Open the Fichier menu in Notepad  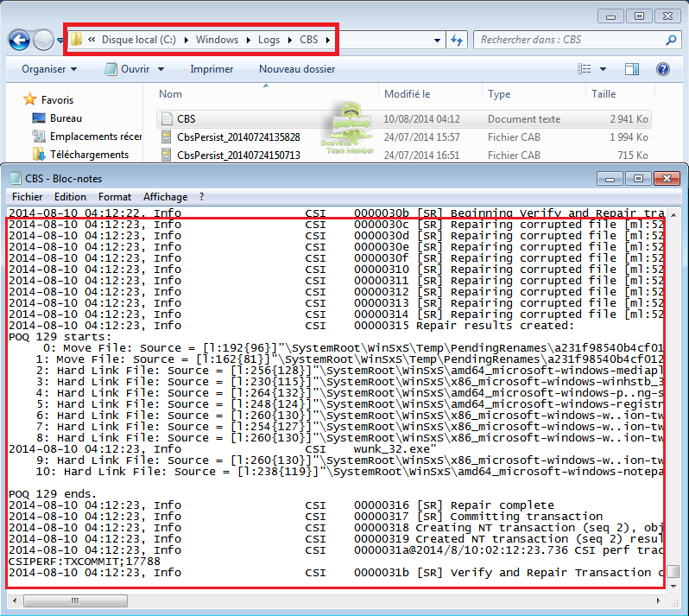coord(27,197)
